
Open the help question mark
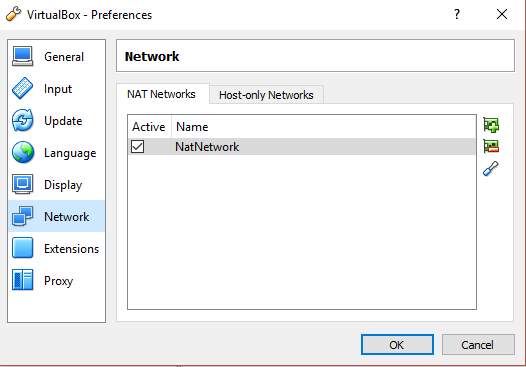pos(457,14)
